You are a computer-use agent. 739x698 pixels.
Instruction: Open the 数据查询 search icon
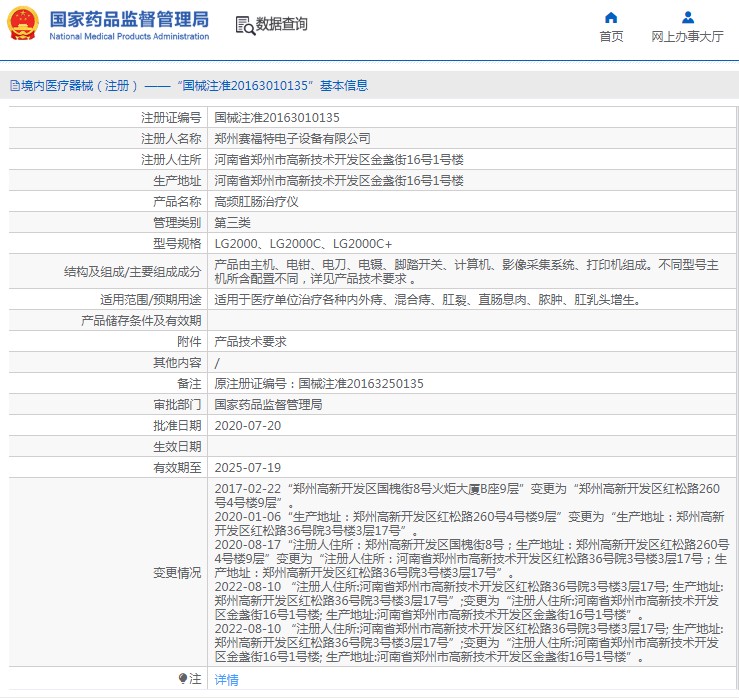245,25
